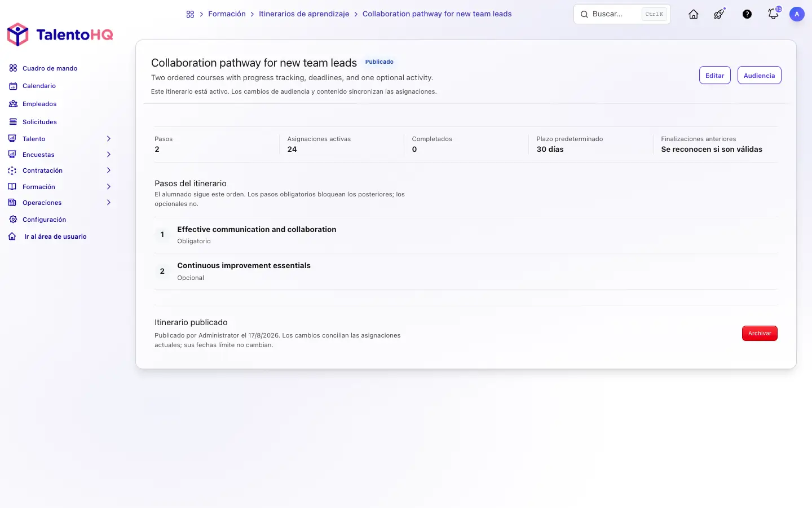Open Solicitudes in sidebar
This screenshot has width=812, height=508.
click(x=39, y=122)
